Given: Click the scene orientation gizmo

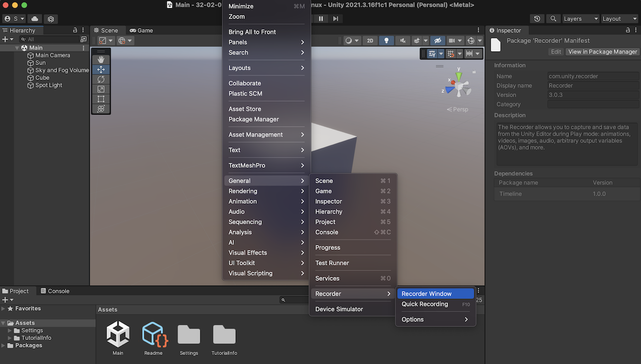Looking at the screenshot, I should pos(458,86).
